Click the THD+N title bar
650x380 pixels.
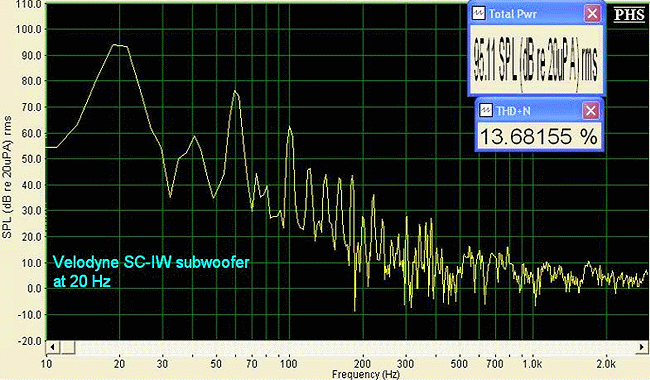click(531, 111)
